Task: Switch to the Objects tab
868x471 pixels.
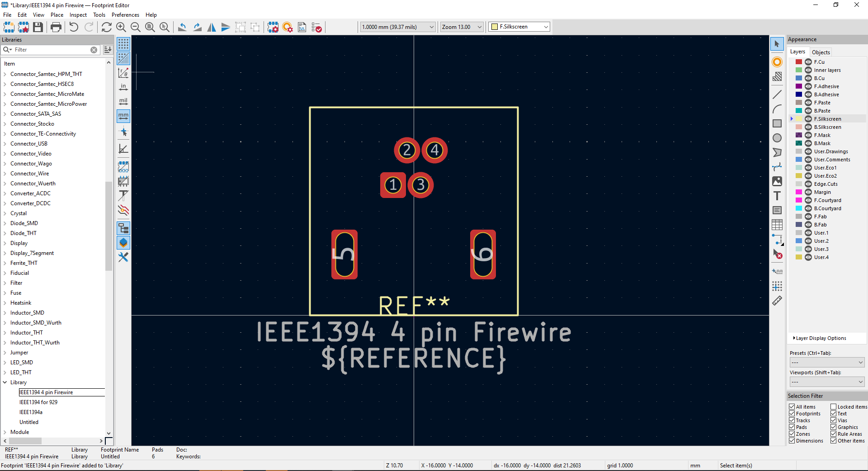Action: [x=821, y=52]
